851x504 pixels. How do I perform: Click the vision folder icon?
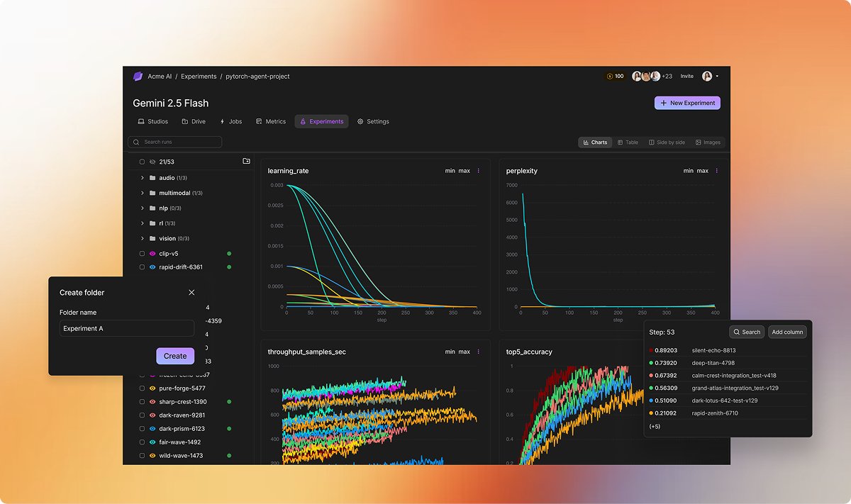coord(152,239)
